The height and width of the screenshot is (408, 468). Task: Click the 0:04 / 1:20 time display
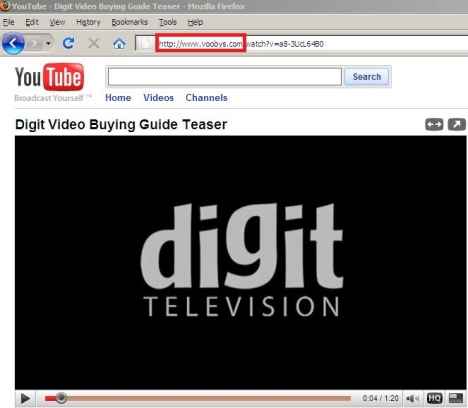point(380,398)
